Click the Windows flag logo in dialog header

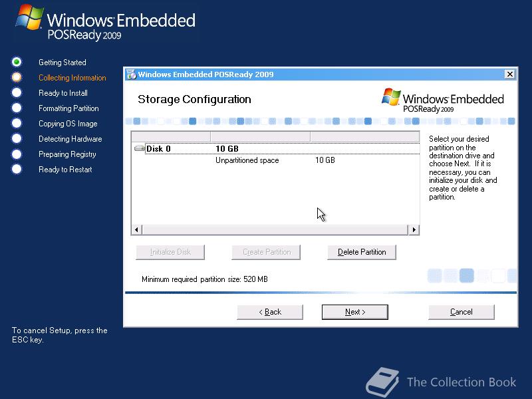tap(391, 96)
